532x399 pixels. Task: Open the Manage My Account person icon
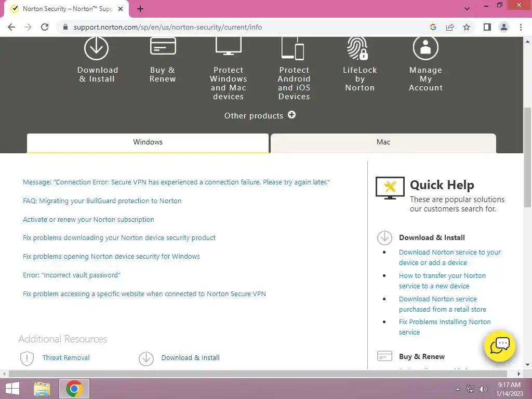coord(425,48)
